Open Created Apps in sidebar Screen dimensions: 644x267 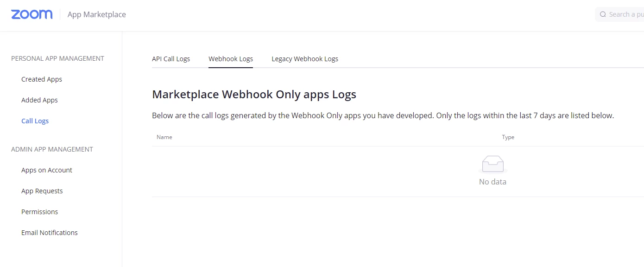42,79
